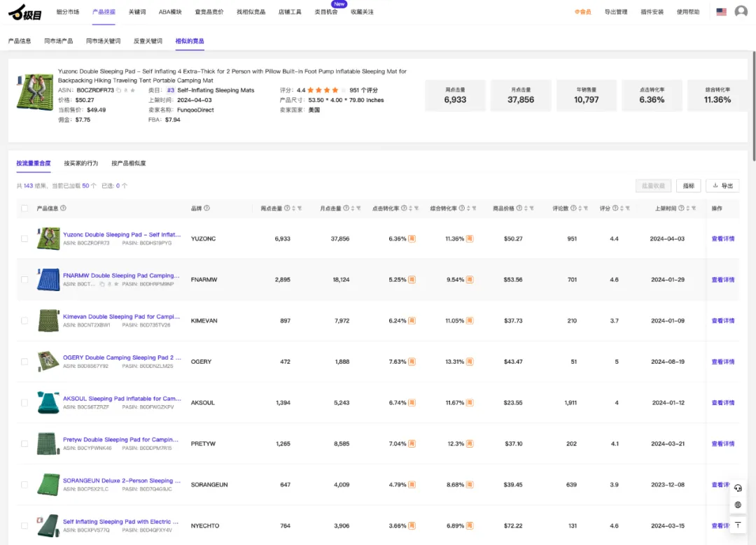
Task: Copy the ASIN B0CZRDFR73 in the product summary
Action: pyautogui.click(x=118, y=90)
